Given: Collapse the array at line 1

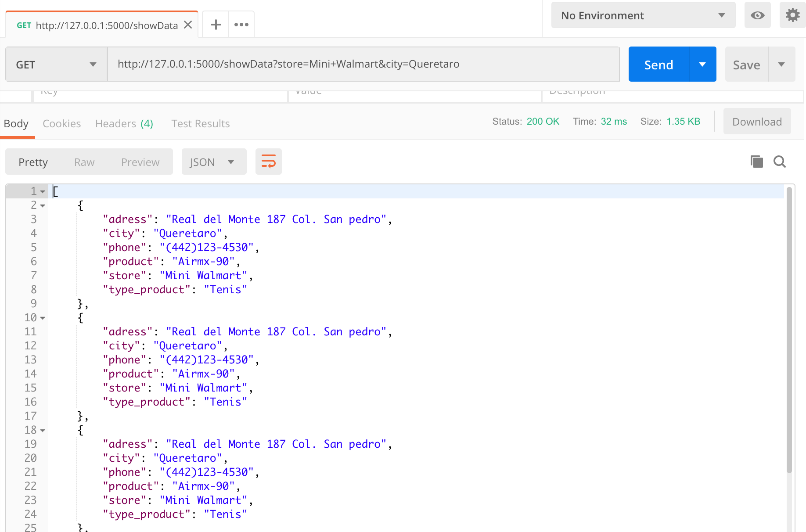Looking at the screenshot, I should pyautogui.click(x=43, y=192).
